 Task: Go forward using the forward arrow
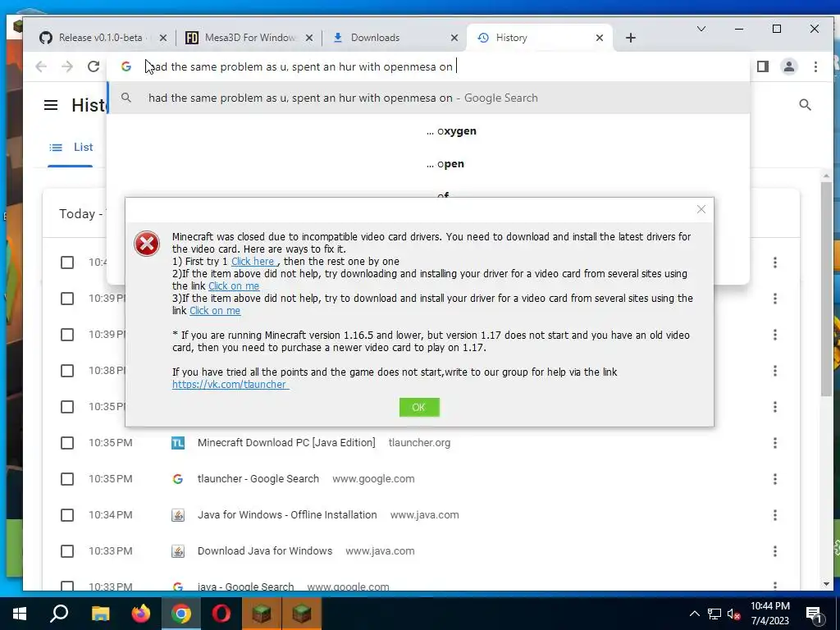[67, 66]
